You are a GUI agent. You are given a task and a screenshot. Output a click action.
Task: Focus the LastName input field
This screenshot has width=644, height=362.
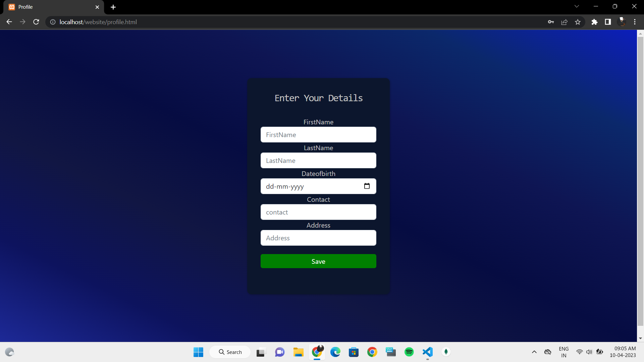(318, 161)
